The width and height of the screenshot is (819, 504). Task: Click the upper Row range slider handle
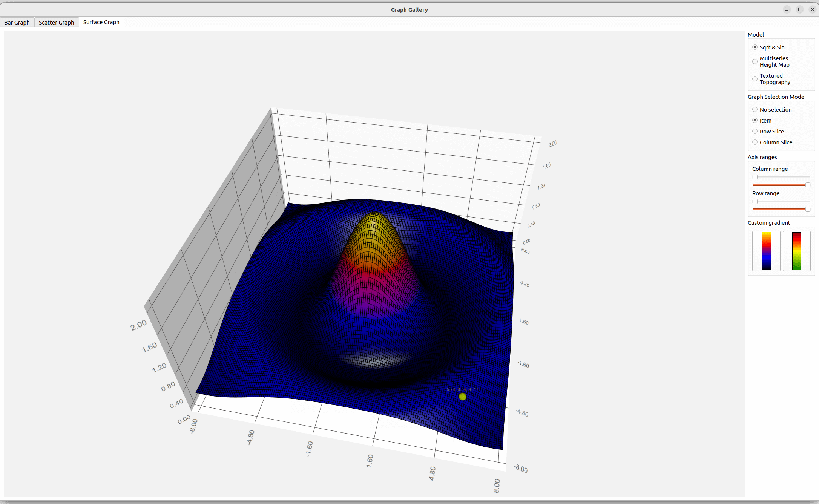[755, 202]
